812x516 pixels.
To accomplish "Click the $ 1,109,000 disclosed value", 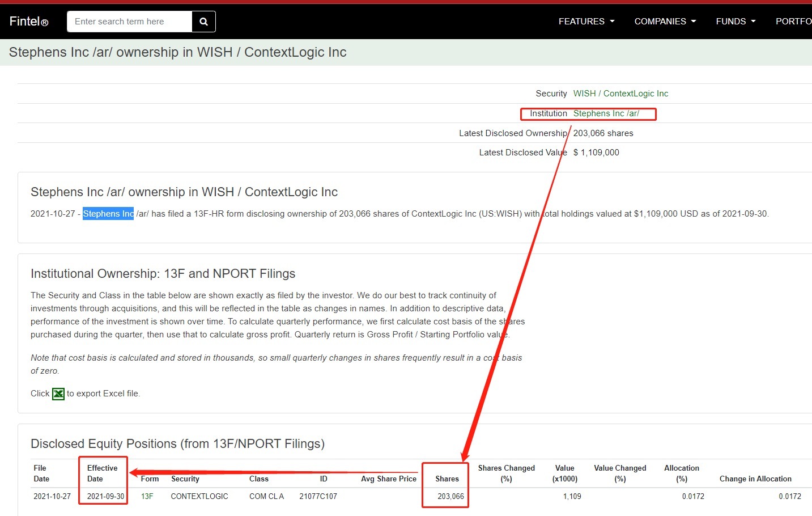I will coord(596,153).
